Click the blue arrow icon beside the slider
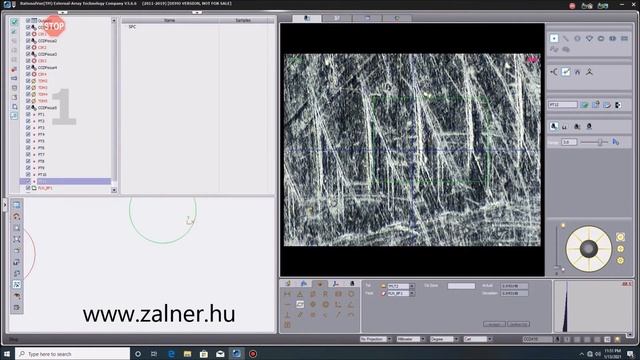The image size is (640, 360). click(x=616, y=142)
